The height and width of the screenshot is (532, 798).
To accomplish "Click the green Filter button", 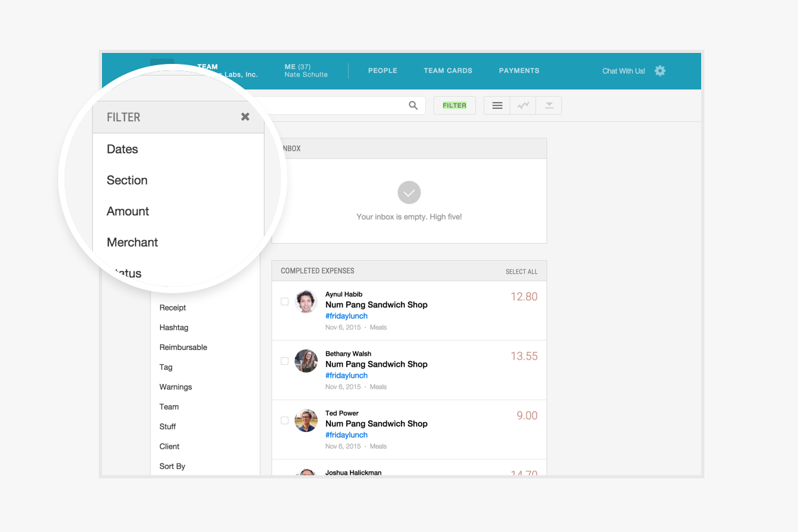I will coord(455,105).
